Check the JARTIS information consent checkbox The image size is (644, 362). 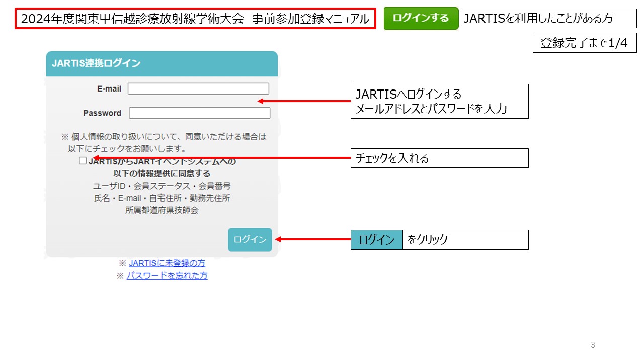tap(83, 161)
